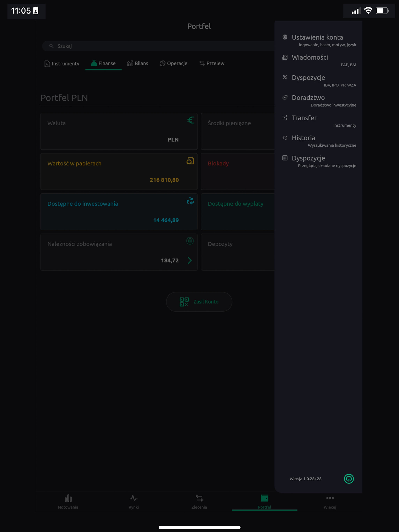Tap the Więcej label in bottom bar
Image resolution: width=399 pixels, height=532 pixels.
330,507
